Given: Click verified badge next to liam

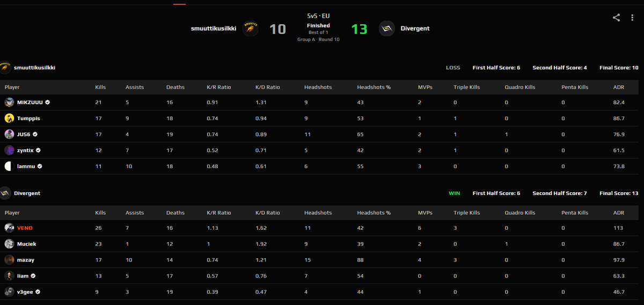Looking at the screenshot, I should [x=33, y=276].
